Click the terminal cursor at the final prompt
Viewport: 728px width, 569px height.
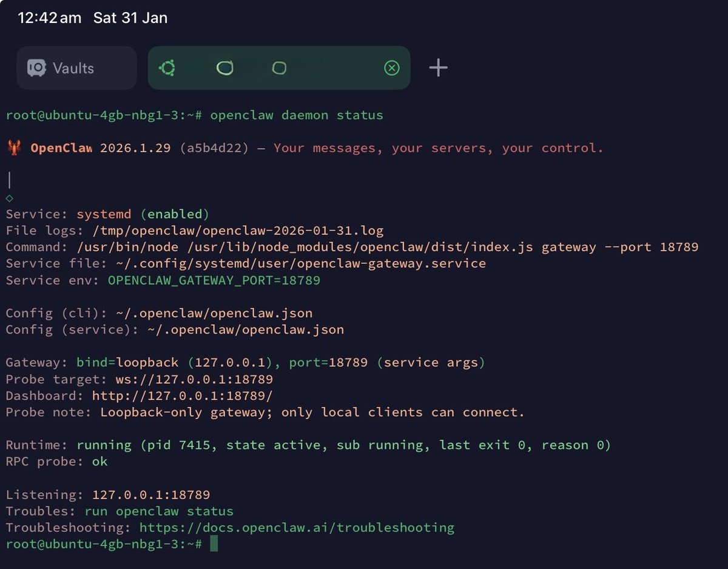(x=214, y=544)
